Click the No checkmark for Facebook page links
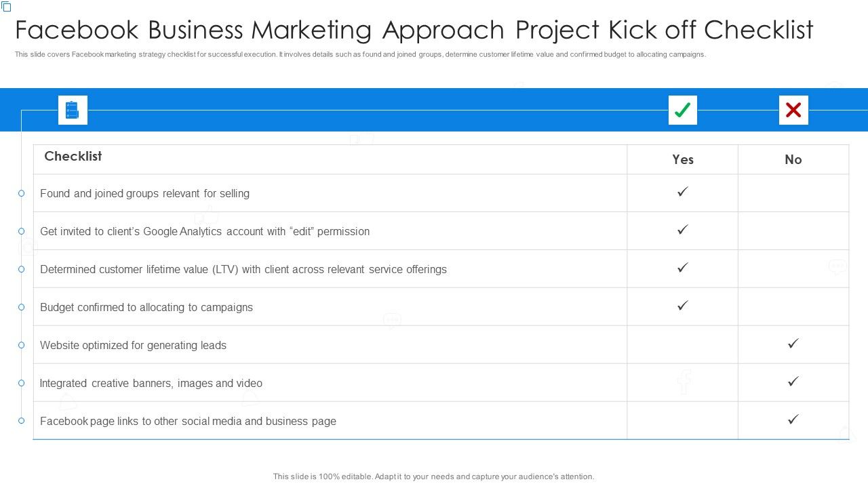Screen dimensions: 868x488 tap(793, 420)
